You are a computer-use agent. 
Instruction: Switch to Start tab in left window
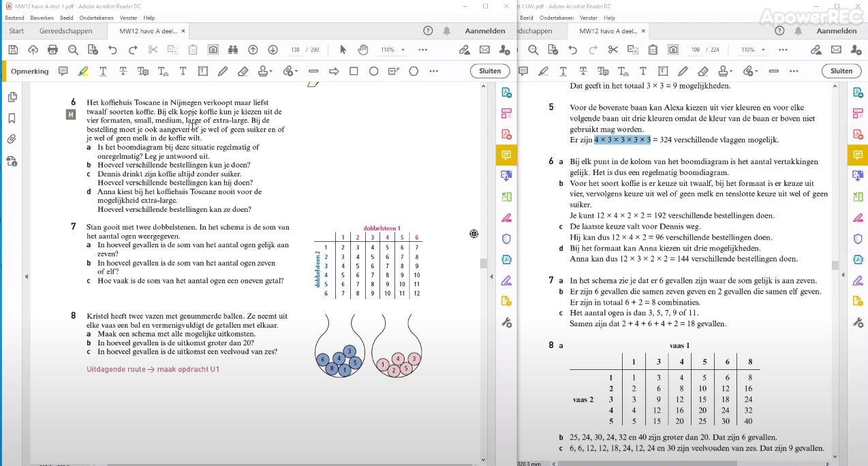click(x=16, y=31)
